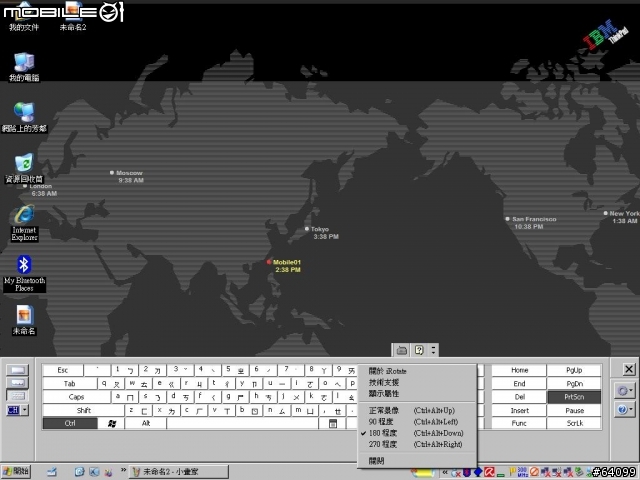
Task: Click the keyboard icon on floating toolbar
Action: coord(402,350)
